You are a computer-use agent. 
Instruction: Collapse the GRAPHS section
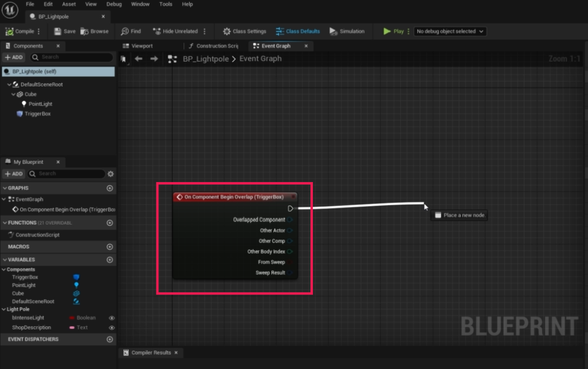point(4,188)
